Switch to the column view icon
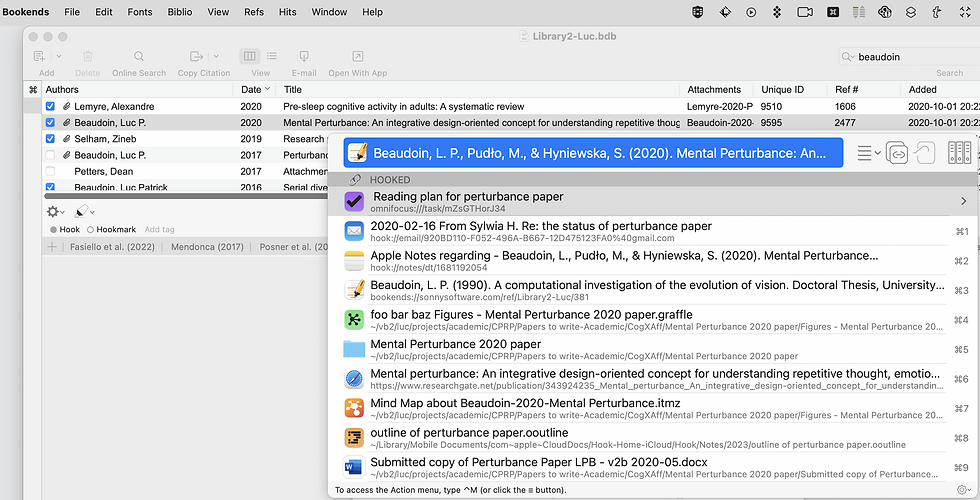 [249, 56]
